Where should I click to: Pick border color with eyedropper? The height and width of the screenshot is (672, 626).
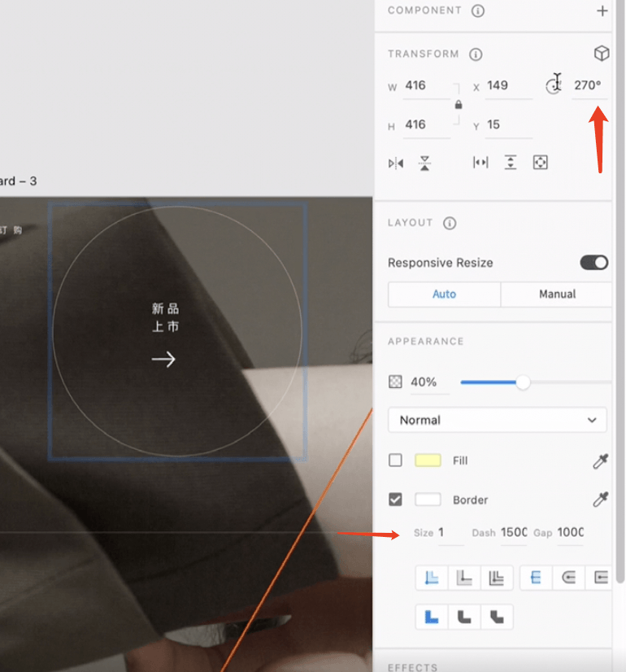(x=600, y=500)
